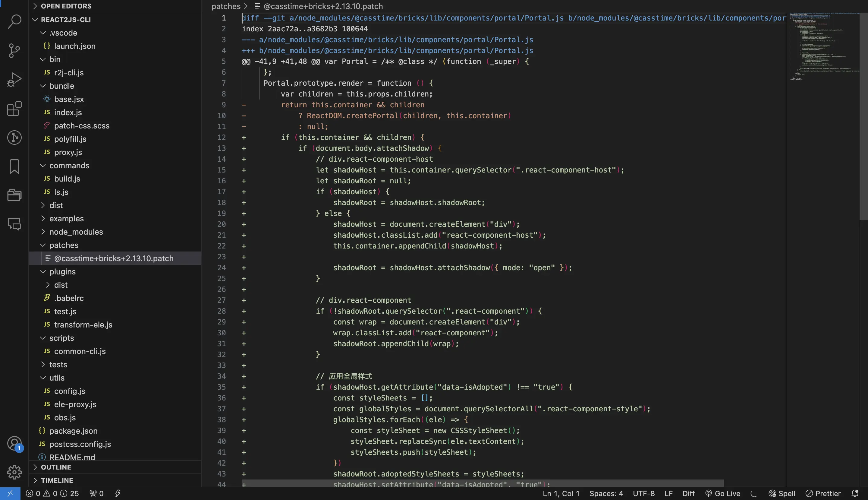Toggle Go Live server in status bar
The height and width of the screenshot is (500, 868).
tap(722, 493)
